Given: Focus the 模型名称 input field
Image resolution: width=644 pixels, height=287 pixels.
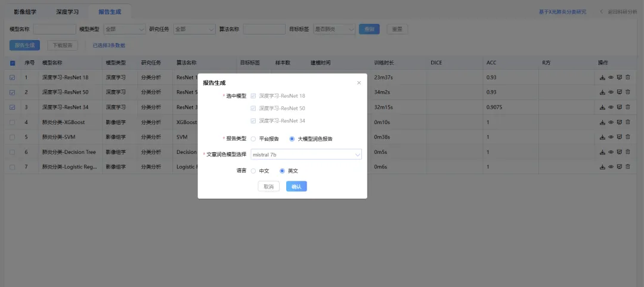Looking at the screenshot, I should click(x=55, y=29).
